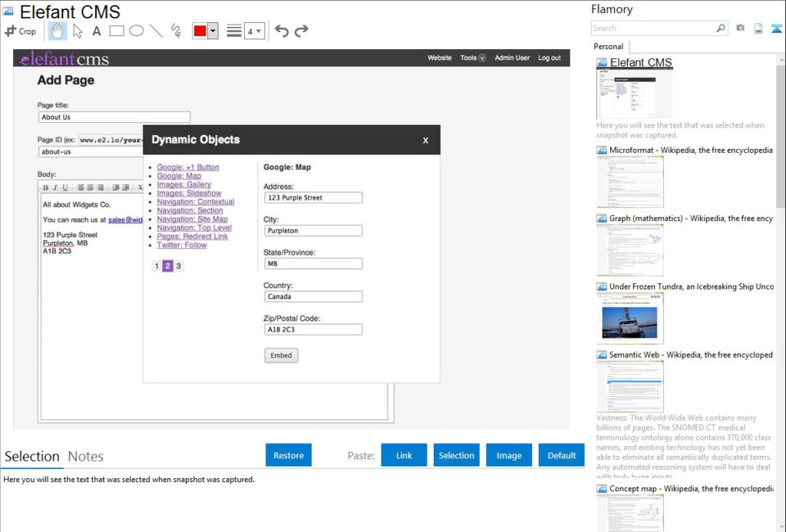Switch to the Notes tab
This screenshot has height=532, width=786.
(85, 456)
